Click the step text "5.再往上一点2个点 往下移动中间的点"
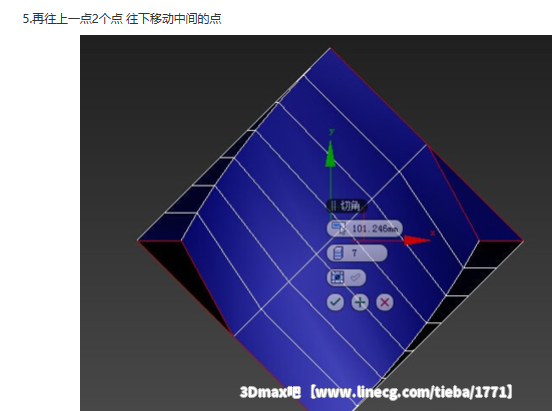 pyautogui.click(x=122, y=18)
